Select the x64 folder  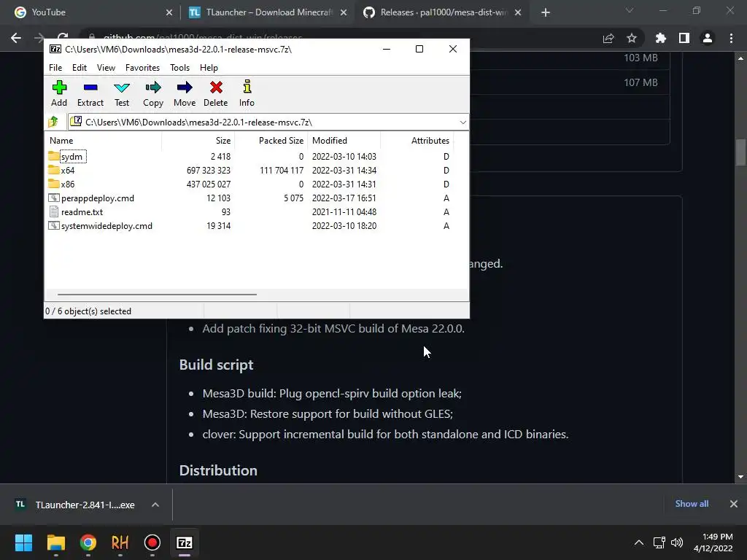61,170
